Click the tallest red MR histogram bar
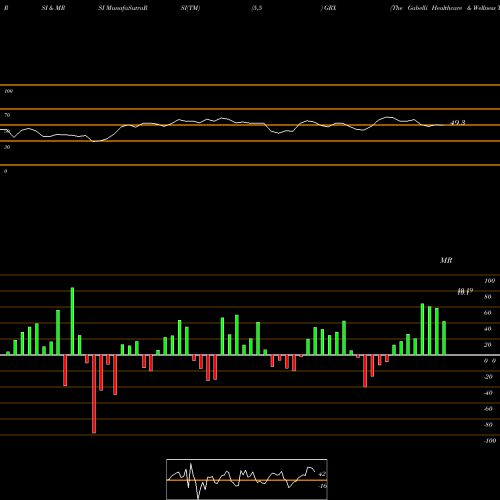The height and width of the screenshot is (500, 500). pyautogui.click(x=94, y=394)
